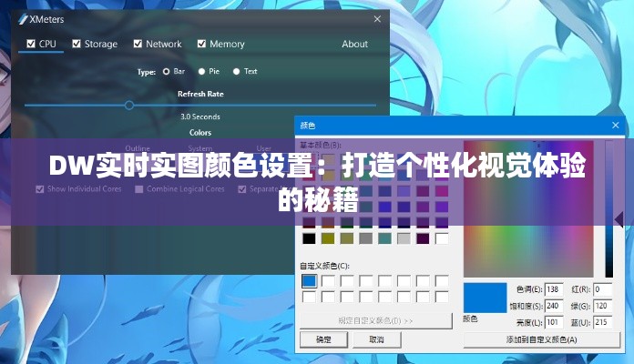Screen dimensions: 634x364
Task: Open the About tab
Action: pos(354,44)
